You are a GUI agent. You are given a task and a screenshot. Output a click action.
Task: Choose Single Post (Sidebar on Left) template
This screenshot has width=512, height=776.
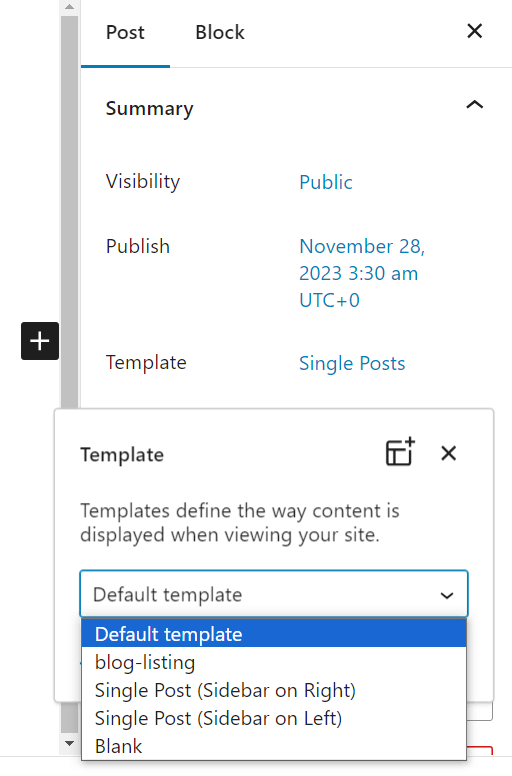point(274,718)
